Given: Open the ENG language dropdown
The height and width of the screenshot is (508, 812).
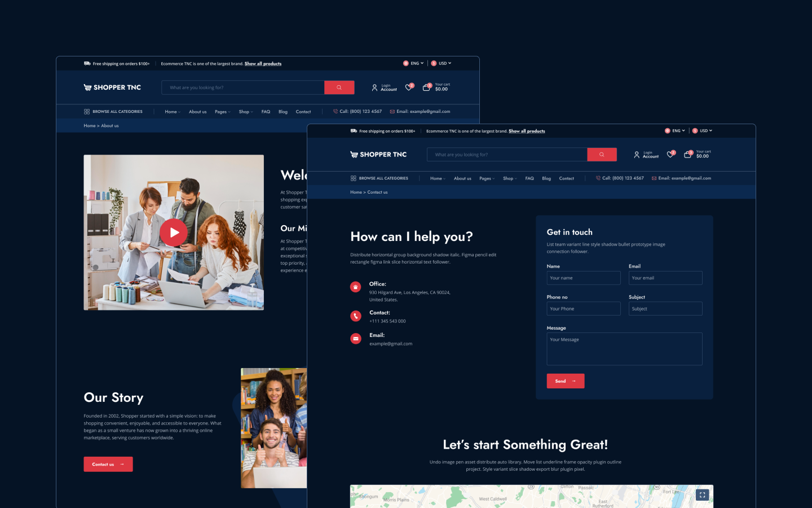Looking at the screenshot, I should pyautogui.click(x=675, y=130).
